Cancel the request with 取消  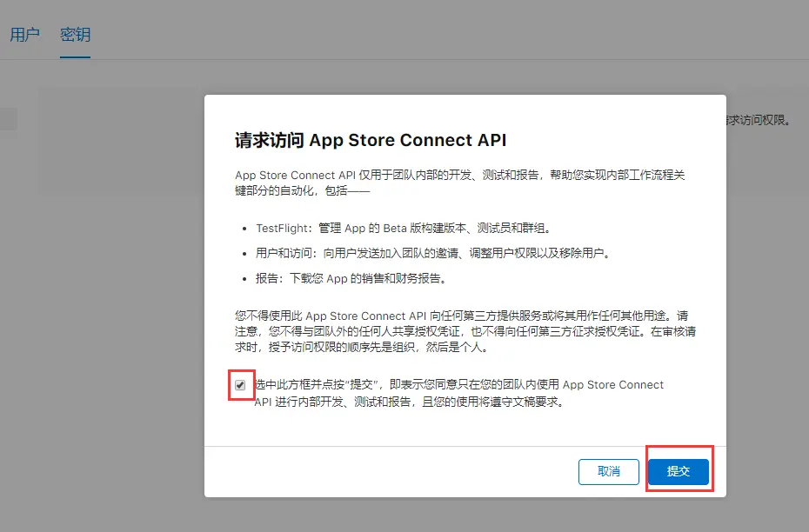[x=609, y=471]
